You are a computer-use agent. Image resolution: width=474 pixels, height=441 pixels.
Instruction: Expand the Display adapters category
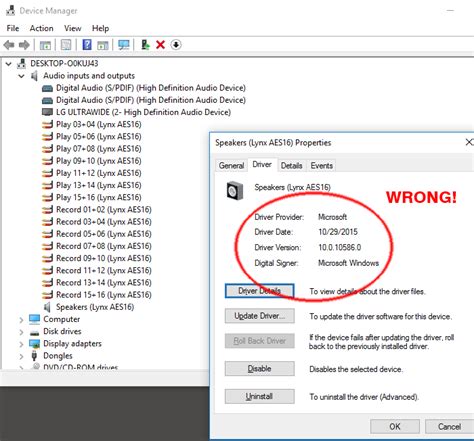[21, 344]
